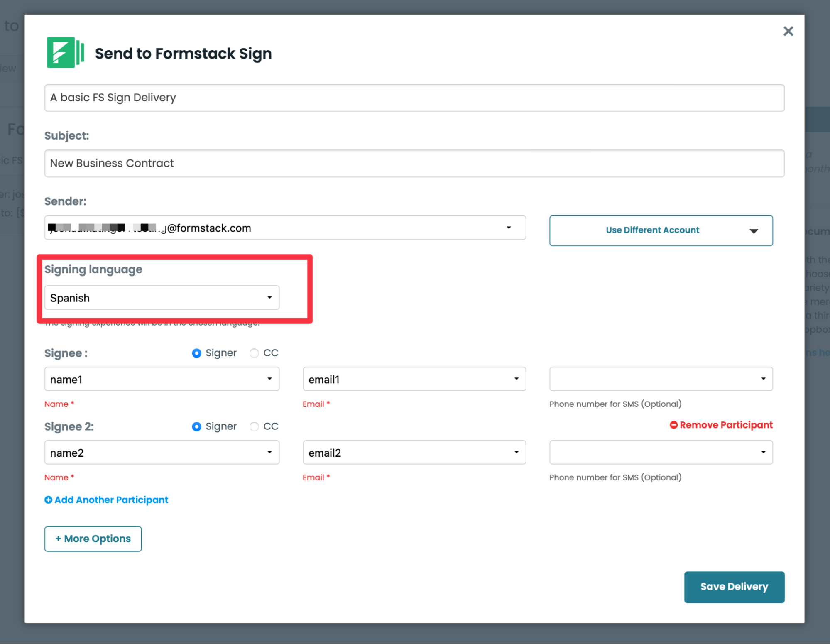Expand Use Different Account dropdown
The image size is (830, 644).
click(x=661, y=230)
